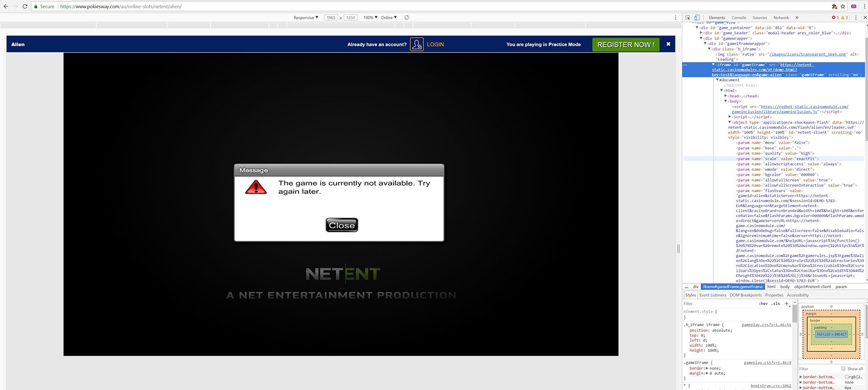868x390 pixels.
Task: Toggle the :hov element state panel
Action: [763, 304]
